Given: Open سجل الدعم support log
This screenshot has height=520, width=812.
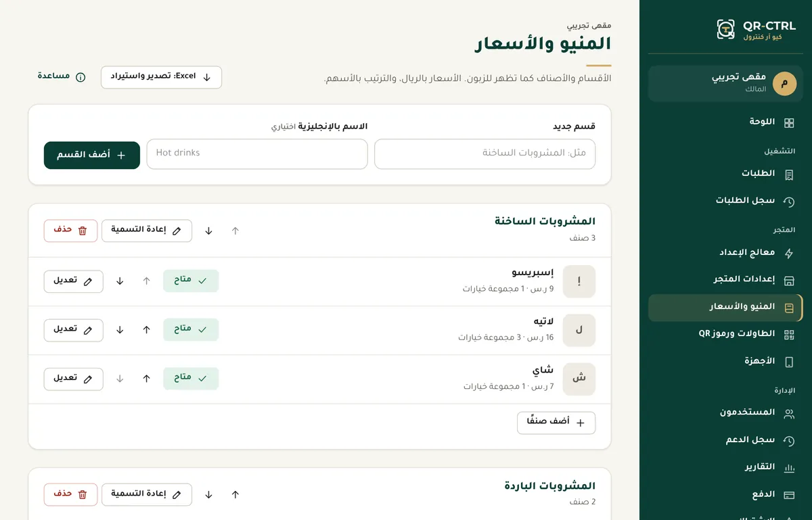Looking at the screenshot, I should [x=725, y=440].
